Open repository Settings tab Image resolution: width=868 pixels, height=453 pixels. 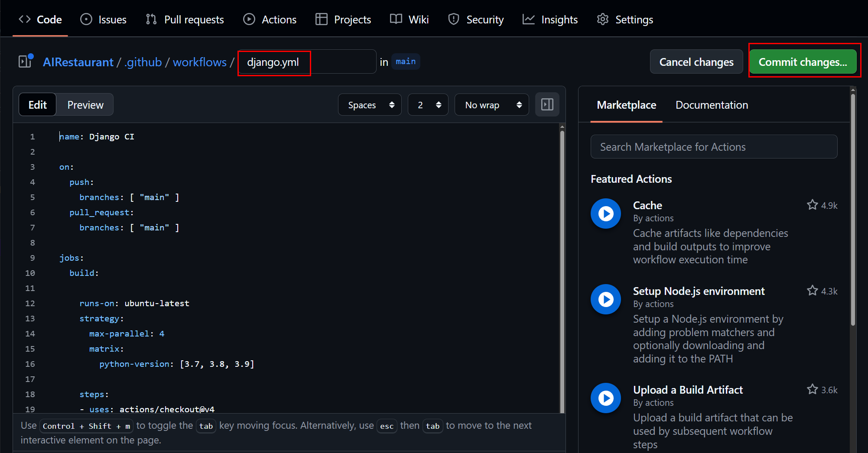click(x=625, y=19)
